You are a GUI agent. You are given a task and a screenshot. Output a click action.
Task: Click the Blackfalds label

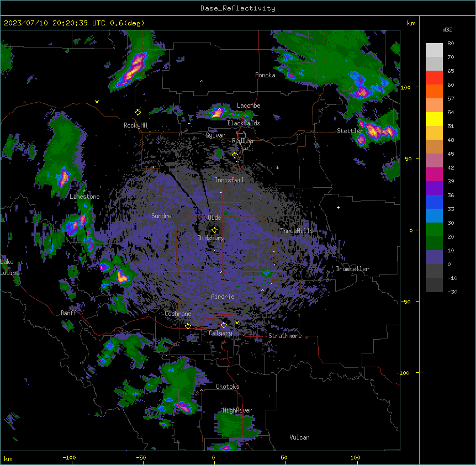click(244, 123)
